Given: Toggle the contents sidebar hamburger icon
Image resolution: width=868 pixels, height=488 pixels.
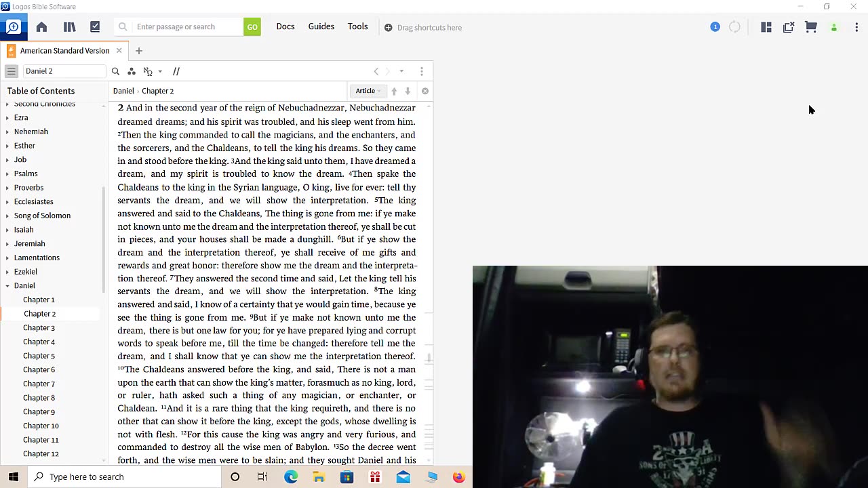Looking at the screenshot, I should 12,71.
